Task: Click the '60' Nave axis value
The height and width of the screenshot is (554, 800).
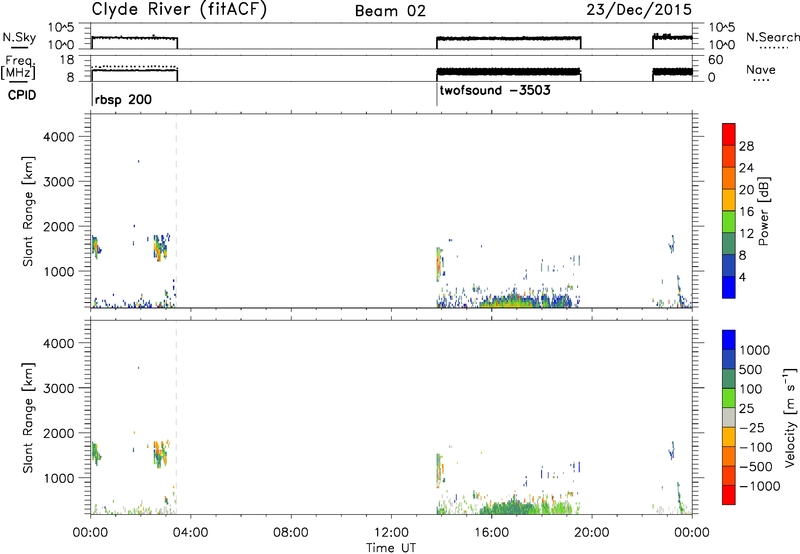Action: pos(716,60)
